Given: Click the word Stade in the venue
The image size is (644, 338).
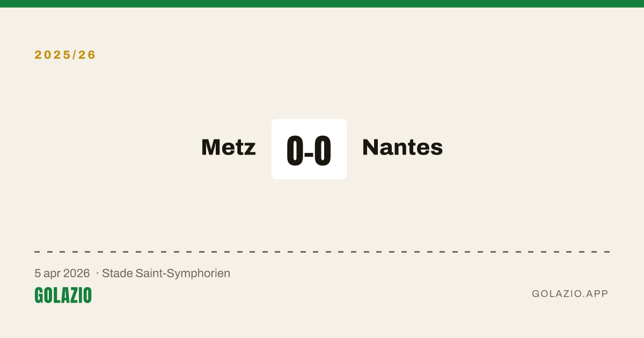Looking at the screenshot, I should click(117, 273).
